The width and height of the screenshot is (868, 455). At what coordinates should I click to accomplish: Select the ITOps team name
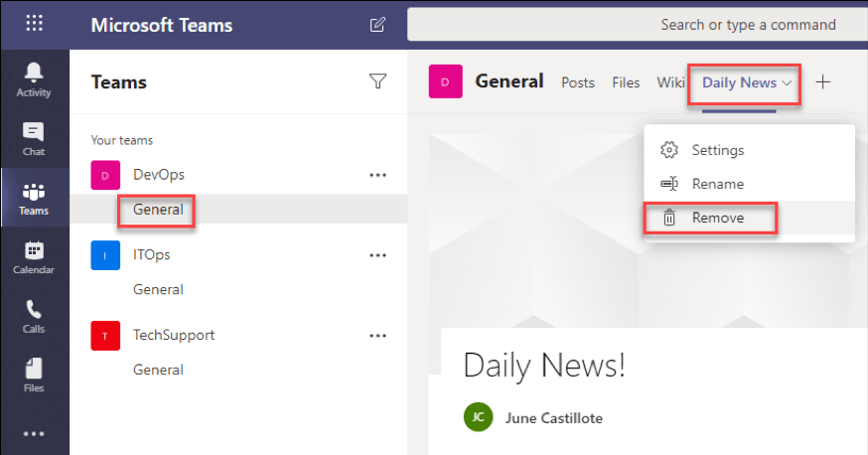(151, 254)
